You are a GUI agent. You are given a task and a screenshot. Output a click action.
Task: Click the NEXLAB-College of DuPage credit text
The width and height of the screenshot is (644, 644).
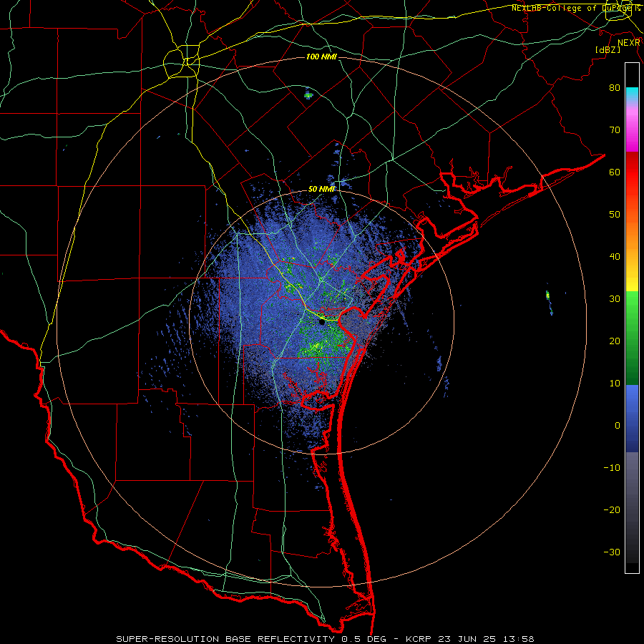tap(575, 8)
